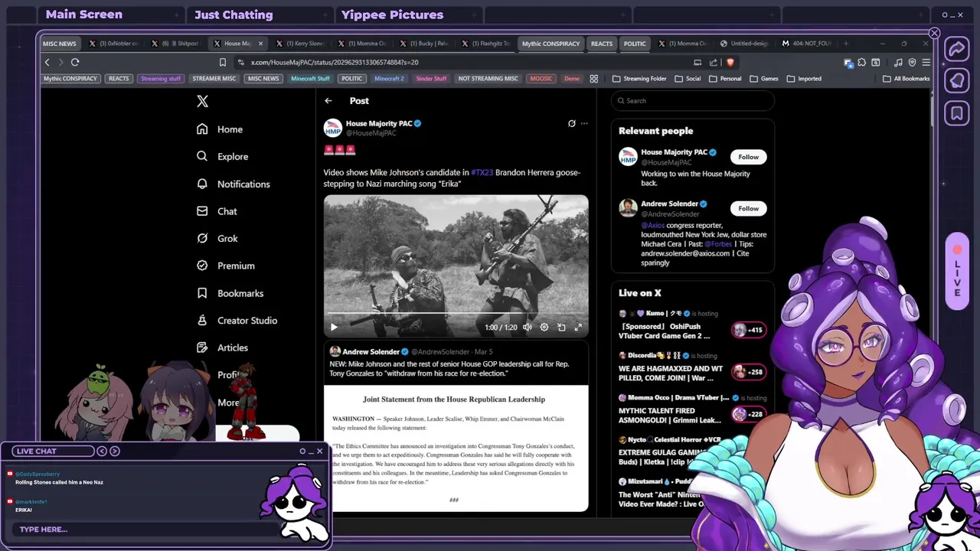Open the Streaming Folder bookmark
The width and height of the screenshot is (980, 551).
pos(639,78)
